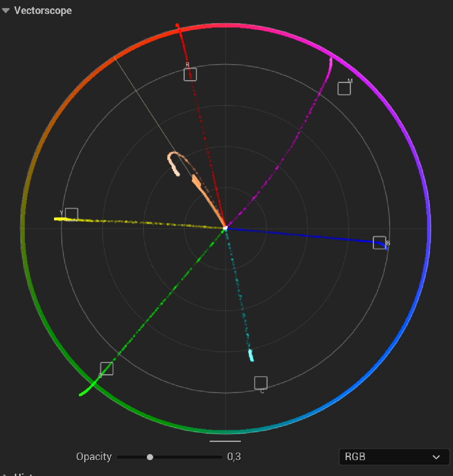Click the green G target box
Viewport: 453px width, 476px height.
point(107,368)
